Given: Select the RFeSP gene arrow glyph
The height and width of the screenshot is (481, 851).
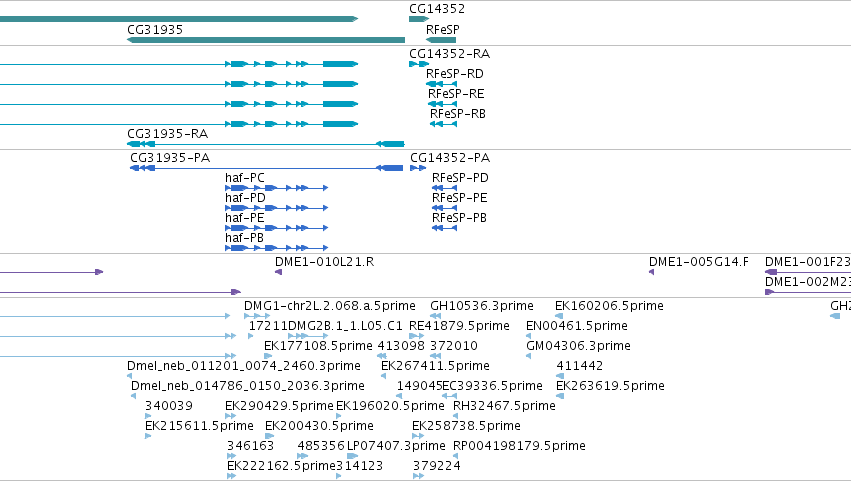Looking at the screenshot, I should pyautogui.click(x=441, y=40).
